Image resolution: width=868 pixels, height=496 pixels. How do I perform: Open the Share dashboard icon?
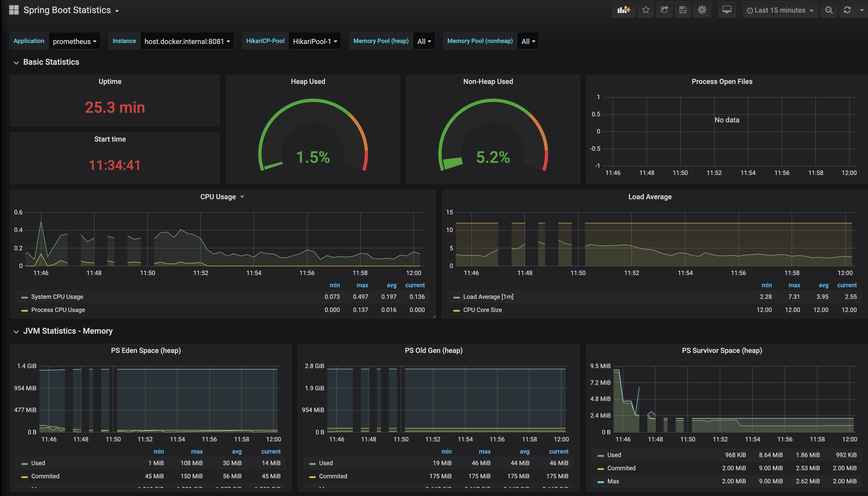[x=664, y=10]
